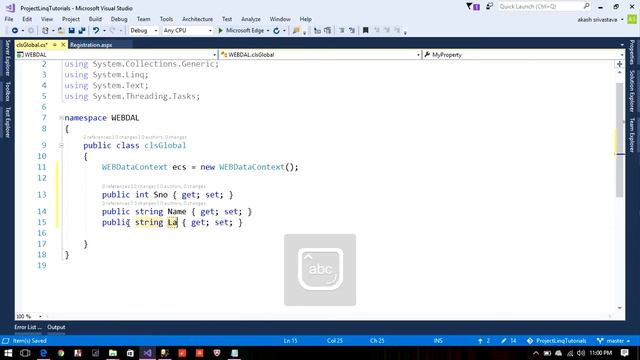Click the CodeLens references text above clsGlobal
The width and height of the screenshot is (640, 360).
135,137
